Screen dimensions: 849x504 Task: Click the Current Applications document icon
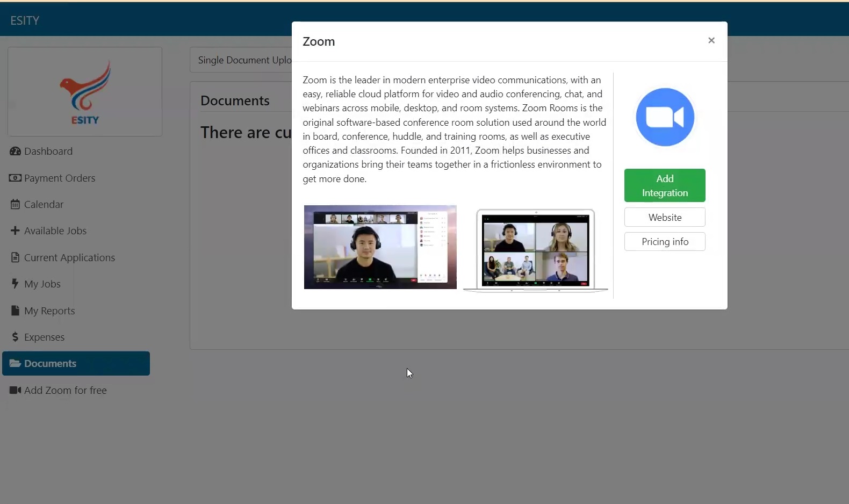[15, 257]
